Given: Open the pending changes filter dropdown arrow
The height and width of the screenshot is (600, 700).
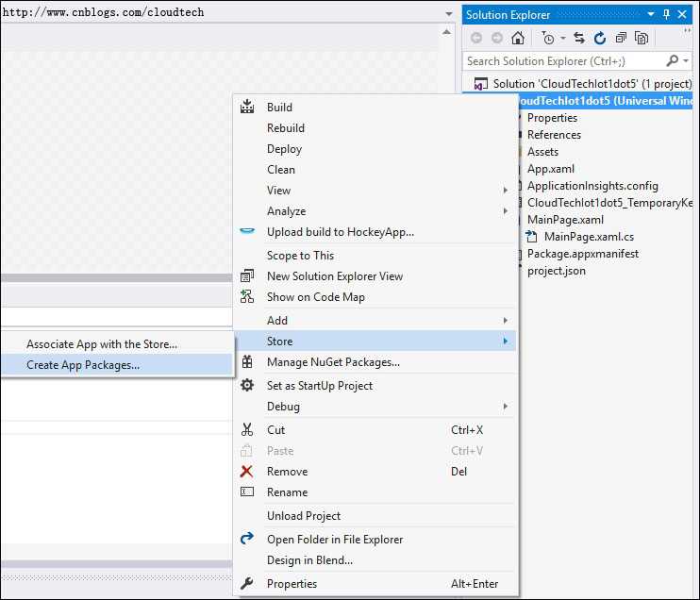Looking at the screenshot, I should (563, 39).
